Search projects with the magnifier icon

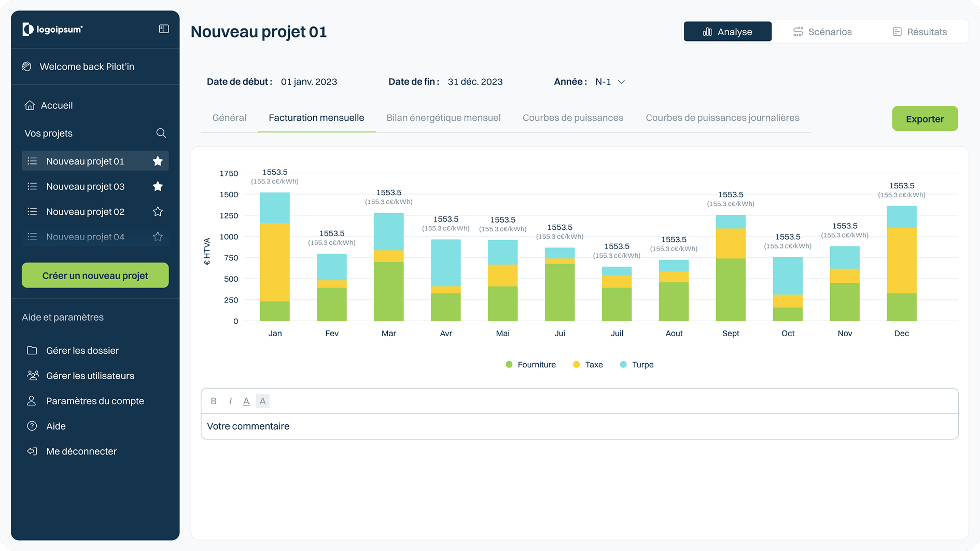(161, 133)
